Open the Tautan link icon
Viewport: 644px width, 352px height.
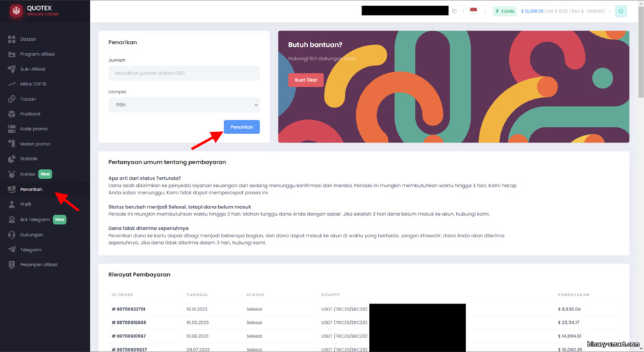coord(11,99)
